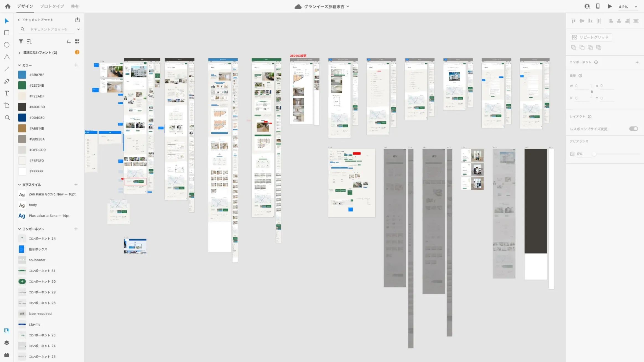644x362 pixels.
Task: Select the Artboard tool
Action: pos(7,105)
